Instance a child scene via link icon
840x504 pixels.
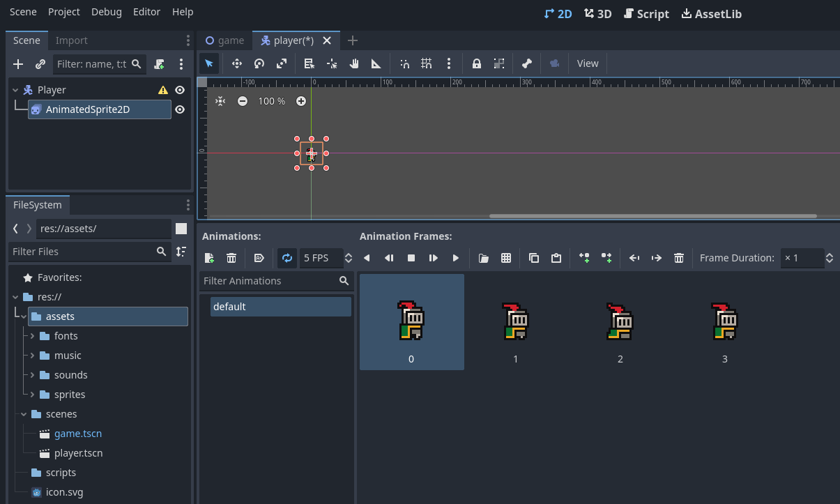click(40, 64)
